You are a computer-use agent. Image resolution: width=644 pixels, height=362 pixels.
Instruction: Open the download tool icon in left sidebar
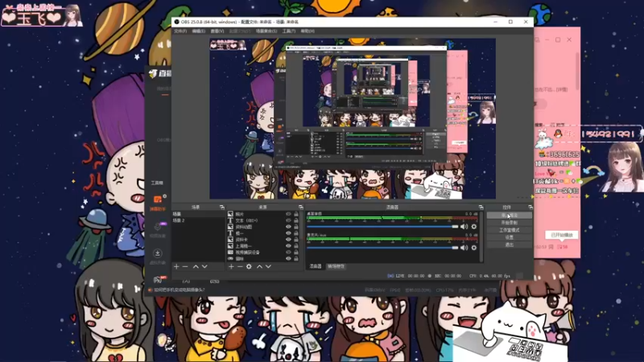tap(157, 253)
